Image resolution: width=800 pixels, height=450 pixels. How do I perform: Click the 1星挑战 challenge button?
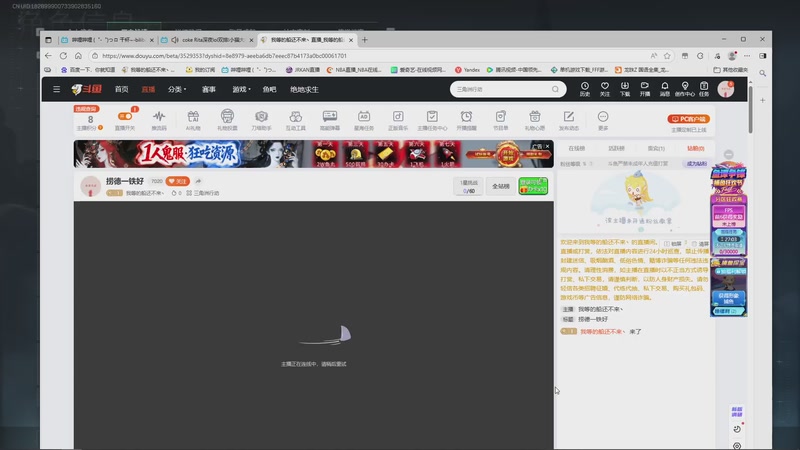click(468, 186)
